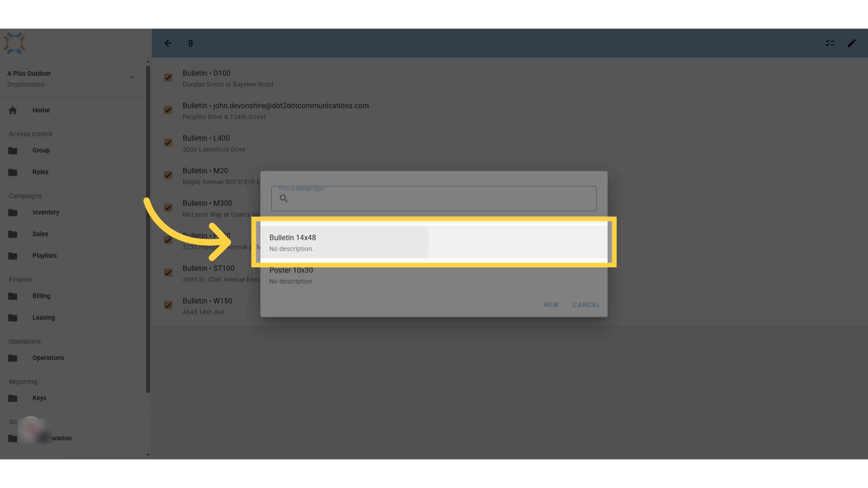868x488 pixels.
Task: Click the Keys folder icon
Action: pos(13,398)
